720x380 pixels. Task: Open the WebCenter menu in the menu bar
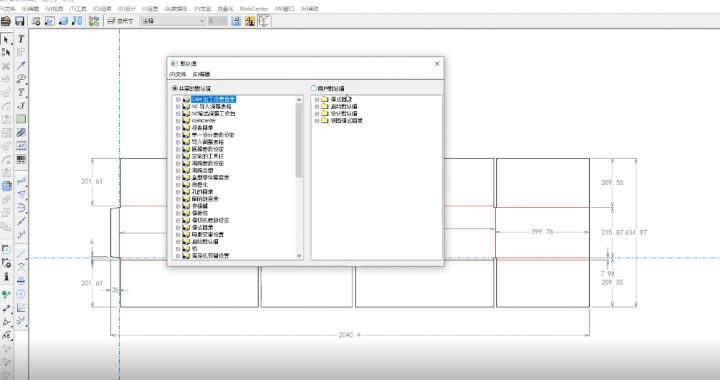pos(254,9)
